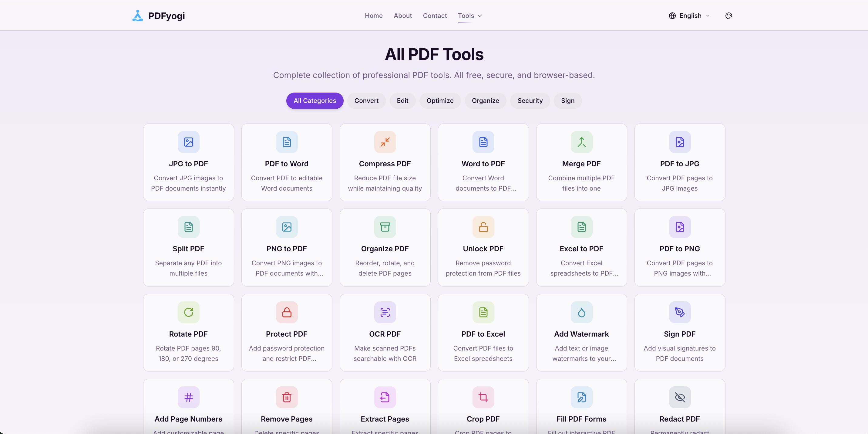Select the JPG to PDF tool icon

[188, 142]
